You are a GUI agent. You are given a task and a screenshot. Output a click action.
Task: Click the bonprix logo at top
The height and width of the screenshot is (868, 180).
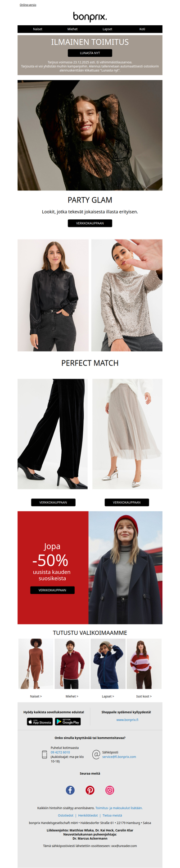point(90,17)
